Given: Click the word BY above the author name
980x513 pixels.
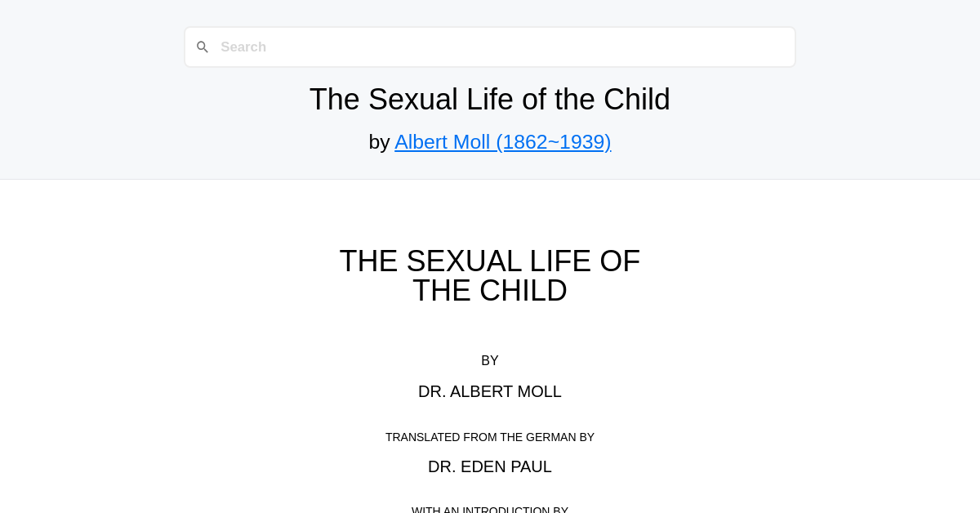Looking at the screenshot, I should (490, 360).
